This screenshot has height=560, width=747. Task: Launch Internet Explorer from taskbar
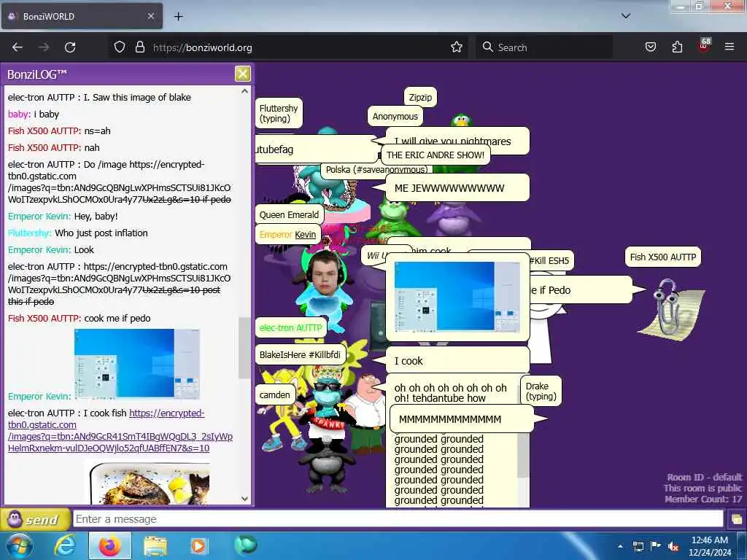[x=65, y=545]
